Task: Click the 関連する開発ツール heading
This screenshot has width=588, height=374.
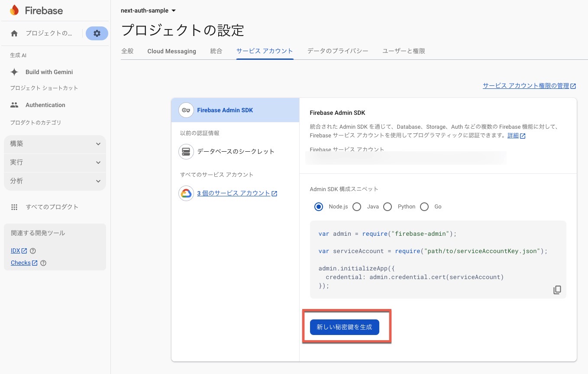Action: click(x=38, y=233)
